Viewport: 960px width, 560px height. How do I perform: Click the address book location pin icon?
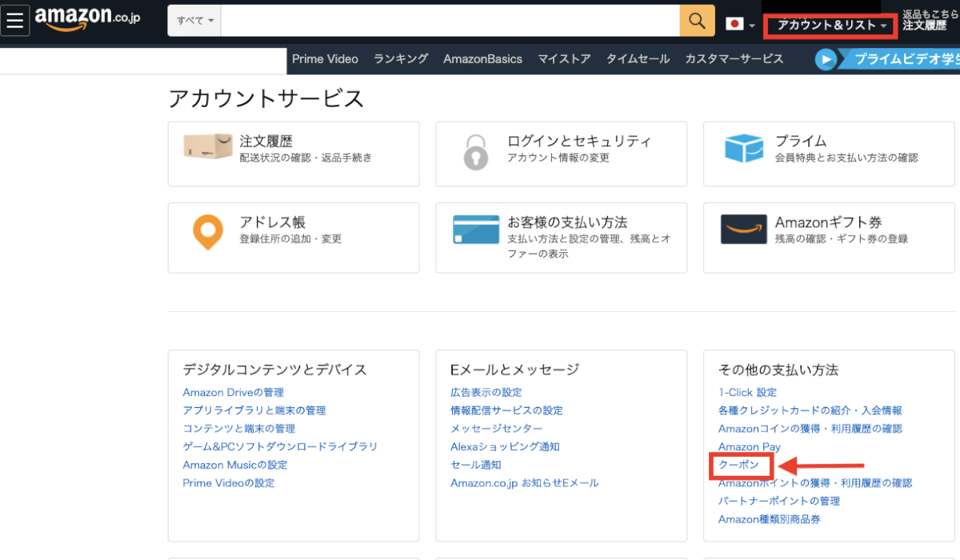click(x=208, y=232)
